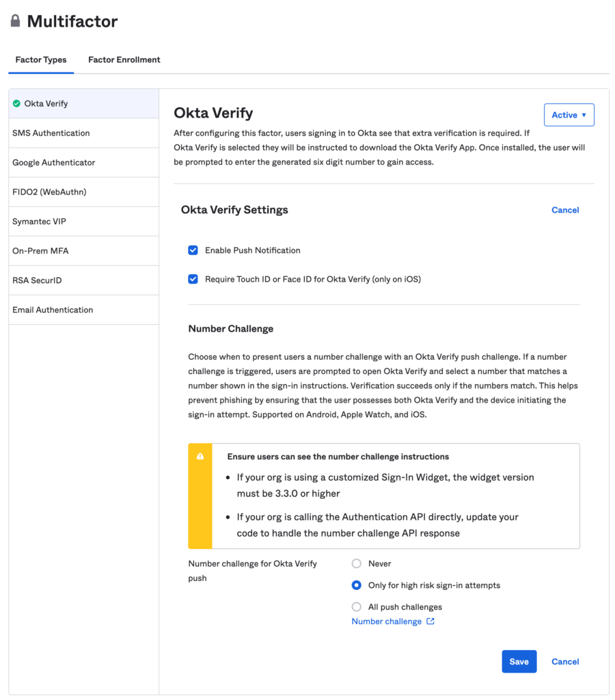Select the Never radio button

[356, 563]
